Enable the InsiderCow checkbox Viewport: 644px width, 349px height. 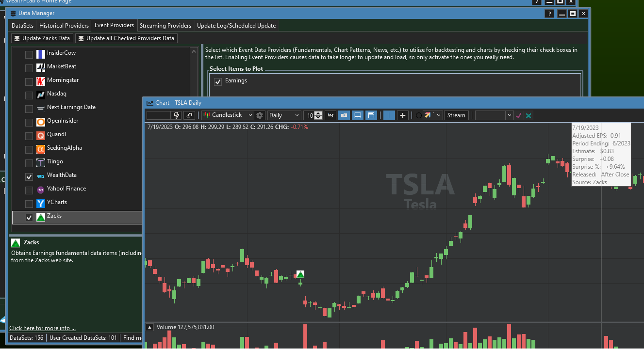pyautogui.click(x=29, y=54)
